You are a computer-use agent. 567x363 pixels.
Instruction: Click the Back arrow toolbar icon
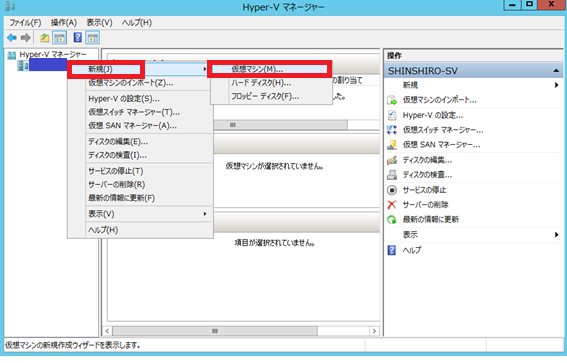[12, 38]
